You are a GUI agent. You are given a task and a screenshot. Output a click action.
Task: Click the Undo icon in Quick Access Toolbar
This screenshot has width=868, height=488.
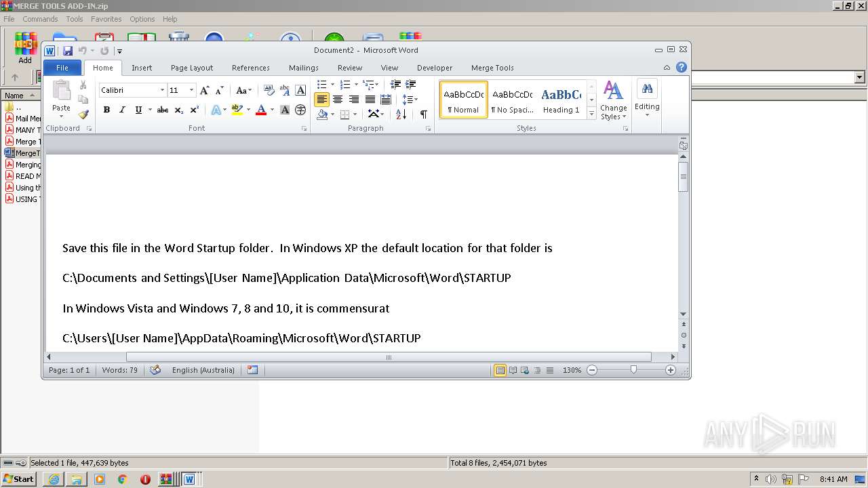[x=82, y=51]
